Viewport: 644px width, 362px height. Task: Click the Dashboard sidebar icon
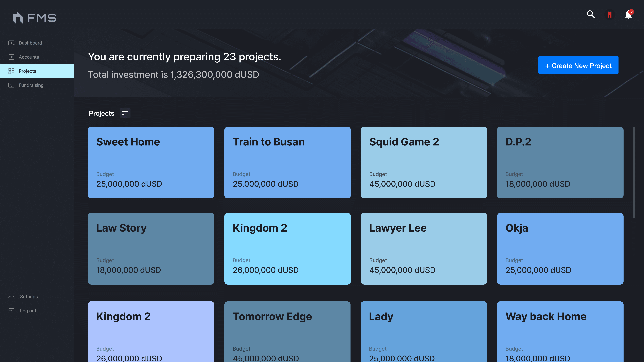[x=12, y=43]
